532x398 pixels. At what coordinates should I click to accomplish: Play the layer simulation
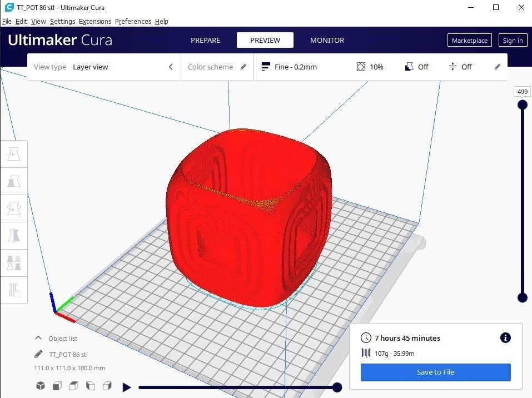(x=127, y=387)
